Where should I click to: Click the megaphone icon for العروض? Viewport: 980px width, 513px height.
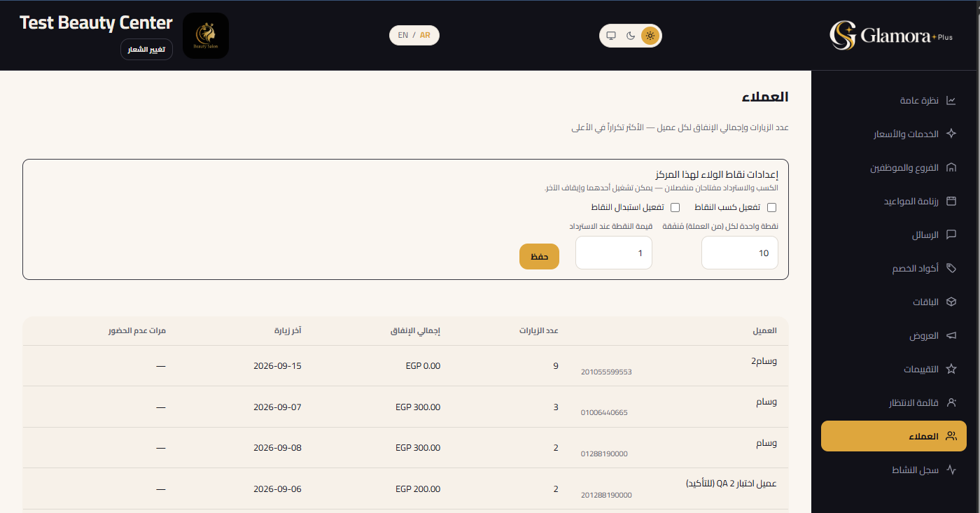tap(951, 336)
